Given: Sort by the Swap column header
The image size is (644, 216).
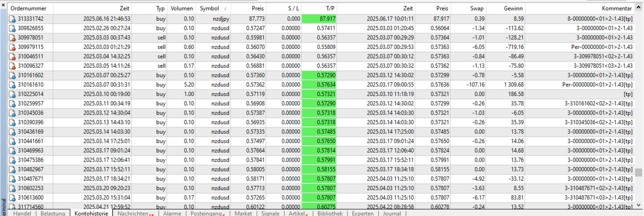Looking at the screenshot, I should (477, 8).
